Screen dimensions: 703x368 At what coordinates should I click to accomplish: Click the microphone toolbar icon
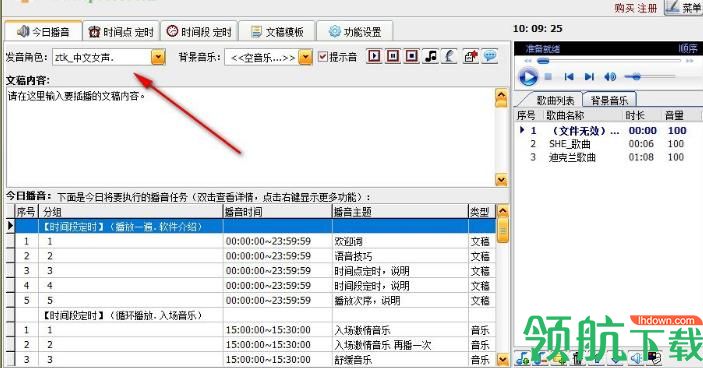click(x=449, y=56)
